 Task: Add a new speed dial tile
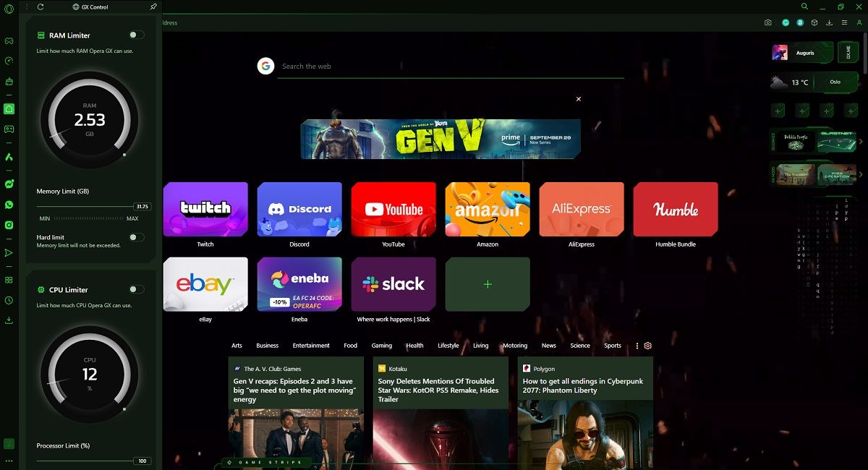(x=487, y=283)
